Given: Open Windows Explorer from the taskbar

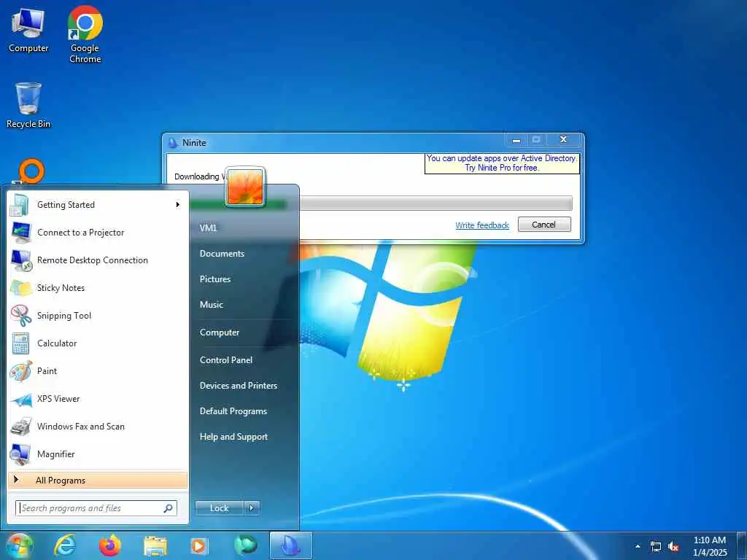Looking at the screenshot, I should (x=155, y=545).
